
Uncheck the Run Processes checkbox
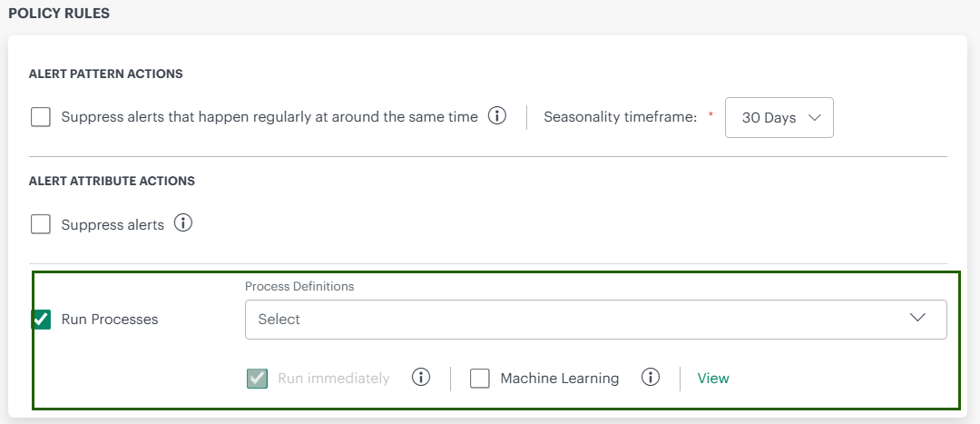41,320
